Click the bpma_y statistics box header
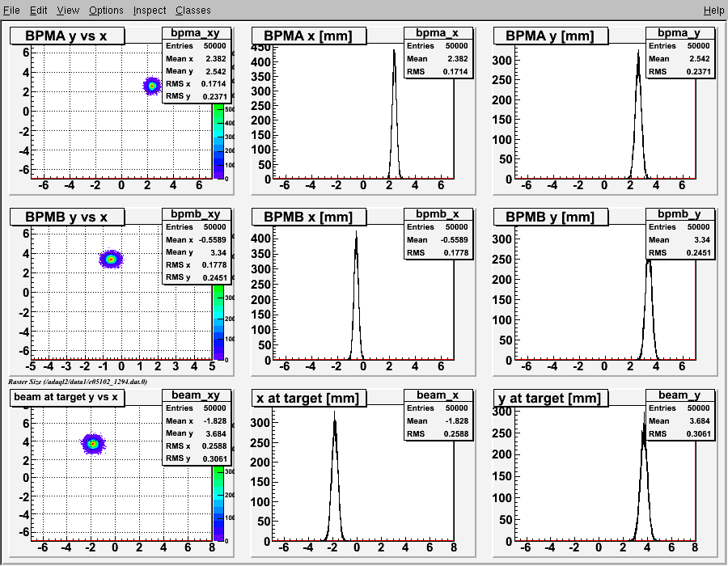Screen dimensions: 728x566 tap(679, 33)
